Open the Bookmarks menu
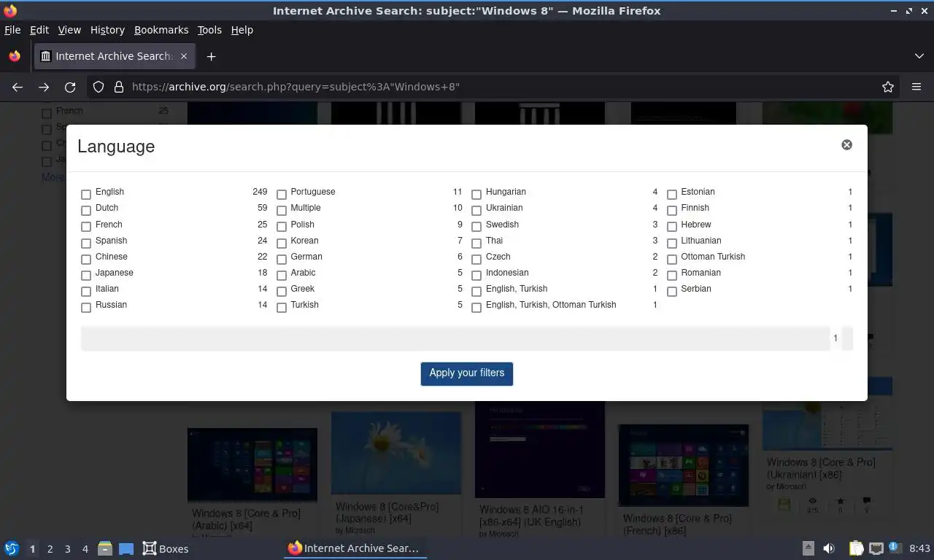Viewport: 934px width, 560px height. pyautogui.click(x=161, y=30)
